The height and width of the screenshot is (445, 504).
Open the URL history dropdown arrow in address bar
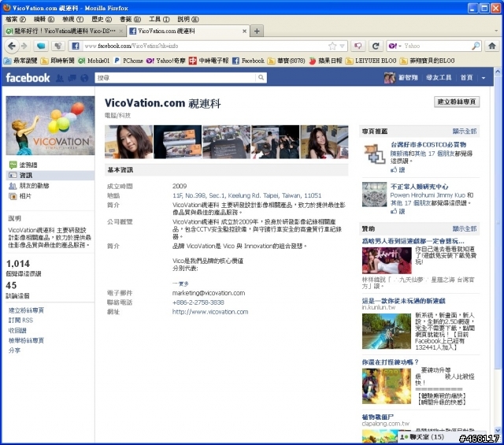tap(342, 46)
